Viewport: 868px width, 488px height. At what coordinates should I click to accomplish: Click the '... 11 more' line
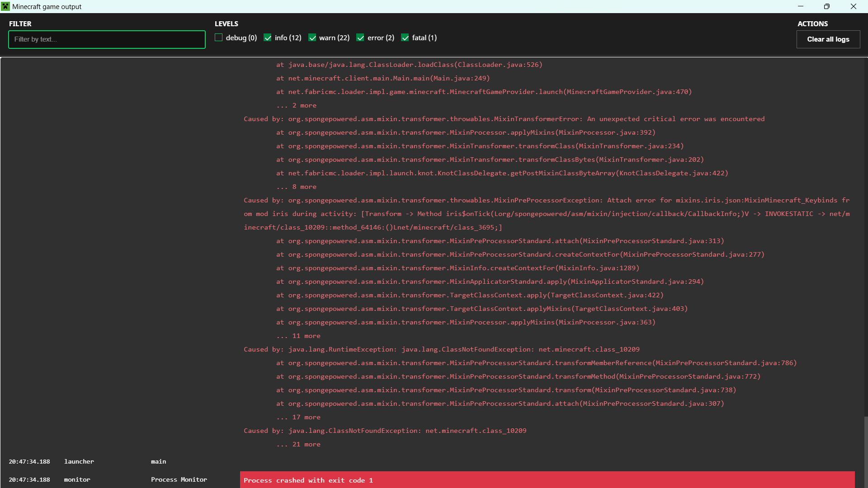pos(298,336)
